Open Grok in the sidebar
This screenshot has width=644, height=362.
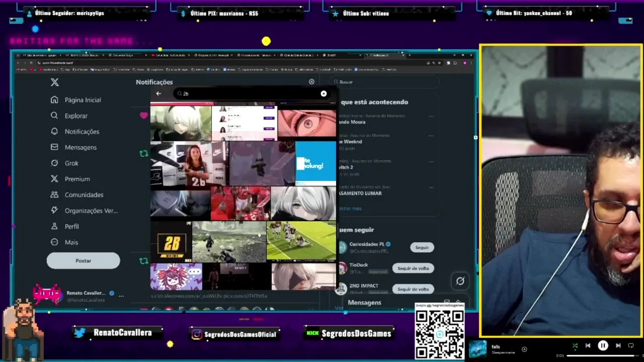pyautogui.click(x=64, y=163)
